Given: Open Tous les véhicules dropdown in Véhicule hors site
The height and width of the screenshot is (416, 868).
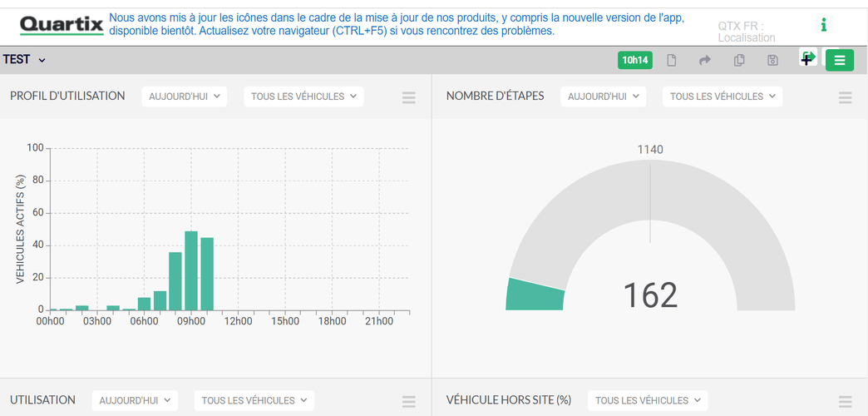Looking at the screenshot, I should pos(647,400).
